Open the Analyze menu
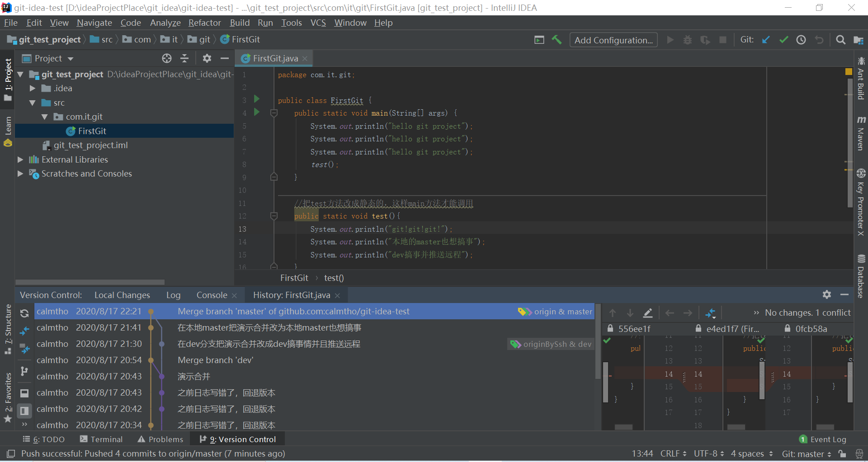The height and width of the screenshot is (462, 868). (x=165, y=23)
